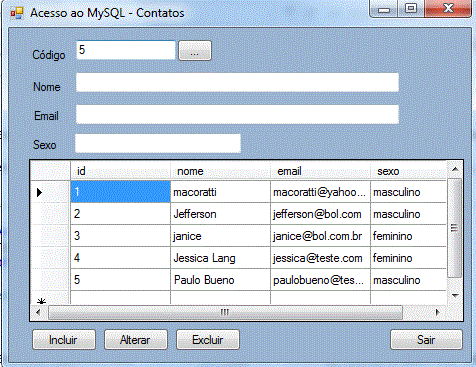
Task: Minimize the Contatos window
Action: coord(384,9)
